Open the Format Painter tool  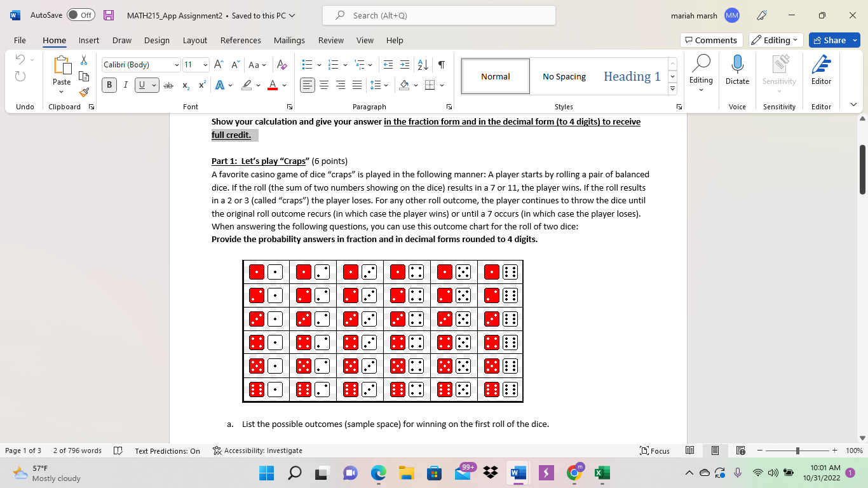pyautogui.click(x=83, y=93)
